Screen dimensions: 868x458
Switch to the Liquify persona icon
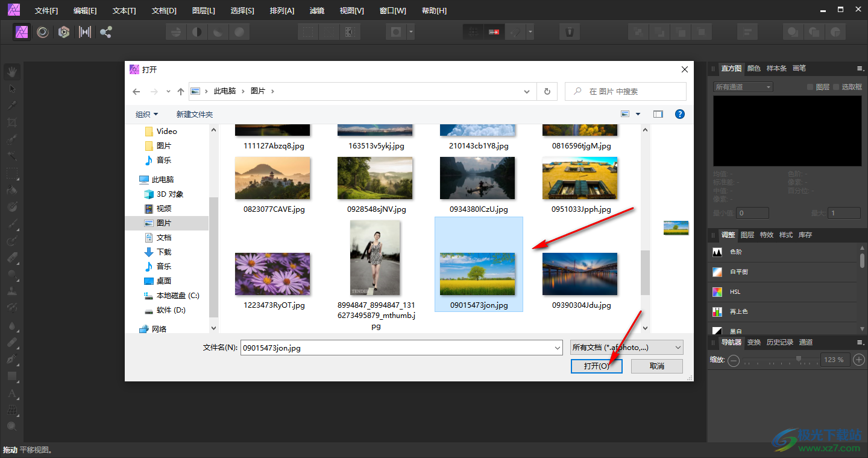(43, 32)
